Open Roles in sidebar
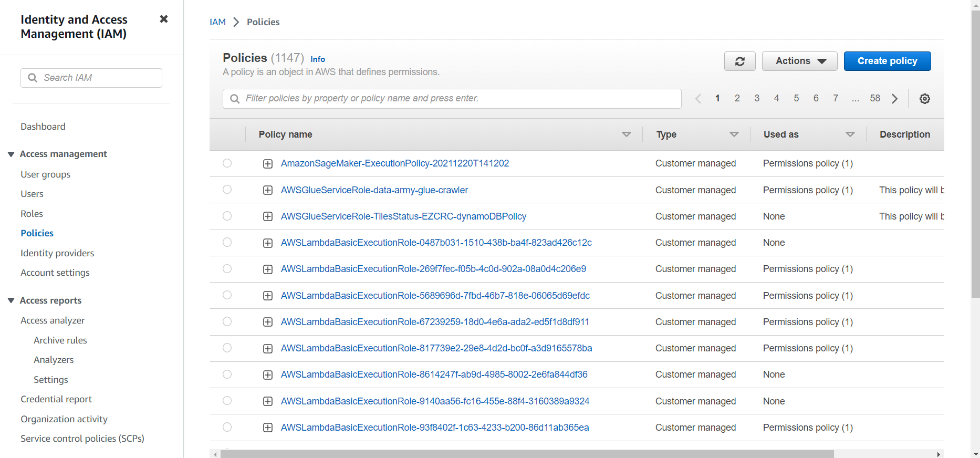Screen dimensions: 980x458 [x=32, y=214]
